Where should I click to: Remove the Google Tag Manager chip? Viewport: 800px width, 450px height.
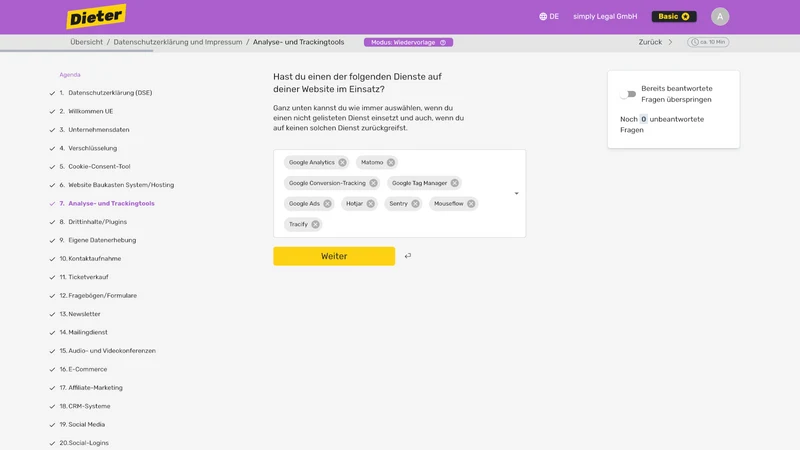[x=455, y=183]
